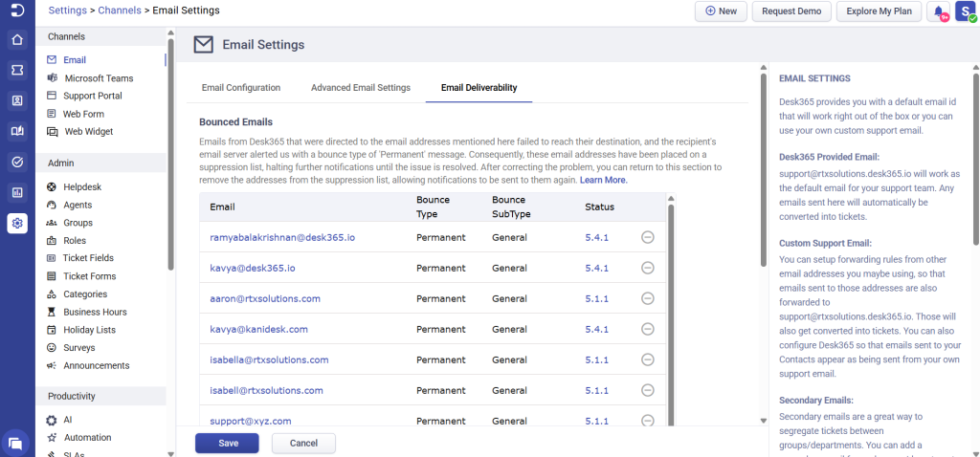The width and height of the screenshot is (980, 457).
Task: Open the chat bubble icon at bottom left
Action: click(16, 444)
